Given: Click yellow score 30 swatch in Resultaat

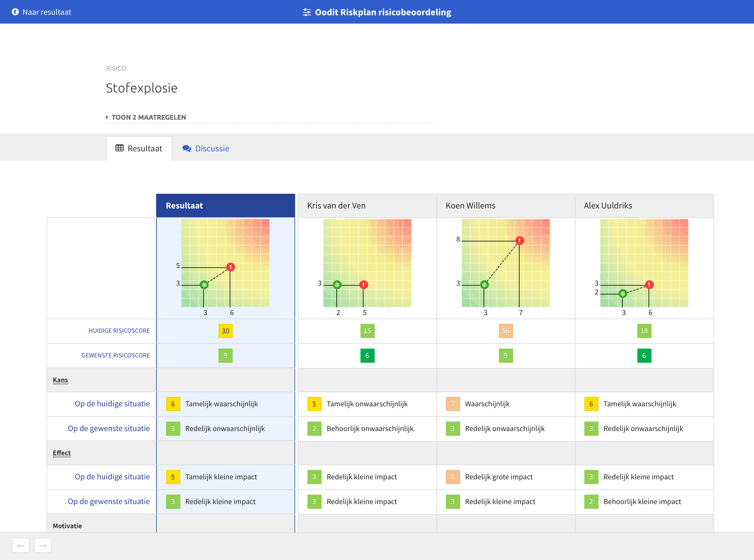Looking at the screenshot, I should click(x=225, y=331).
